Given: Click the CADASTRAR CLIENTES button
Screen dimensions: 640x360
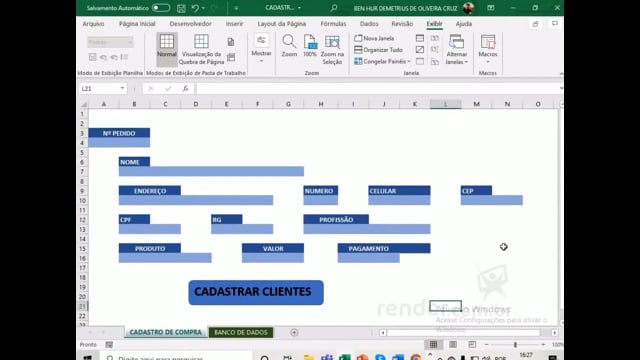Looking at the screenshot, I should 256,292.
